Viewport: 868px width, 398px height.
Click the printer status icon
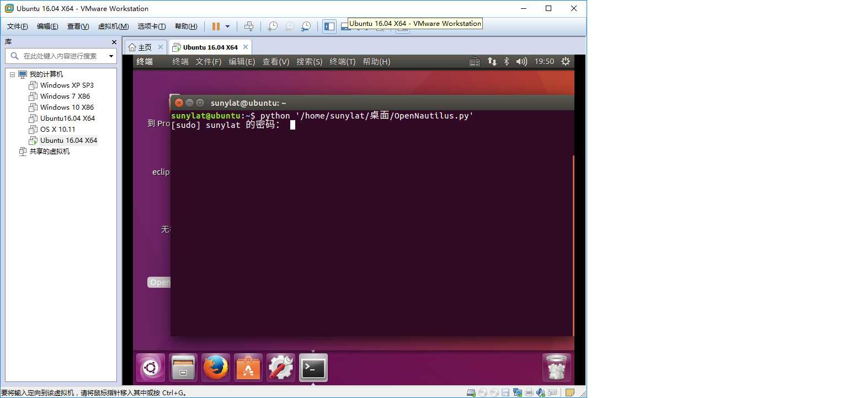pos(529,392)
